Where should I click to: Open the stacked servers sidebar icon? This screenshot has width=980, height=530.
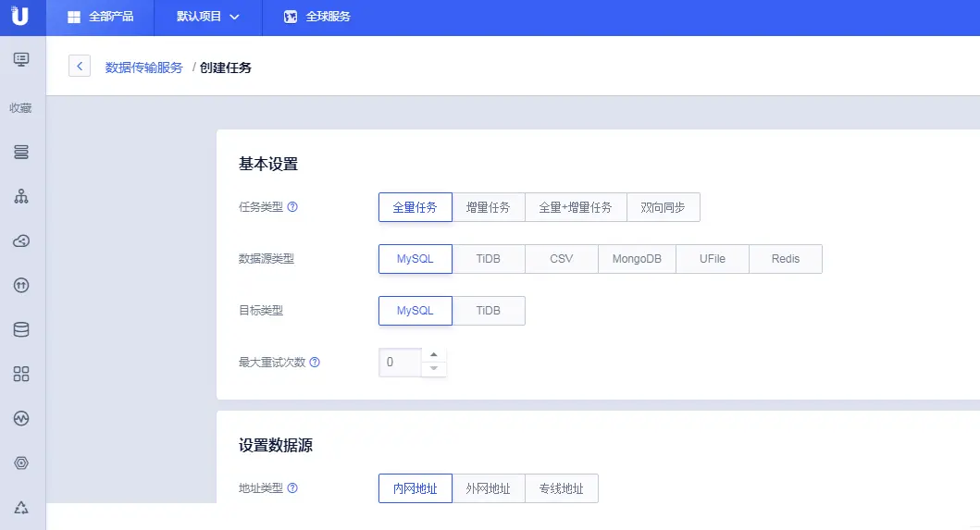(x=21, y=152)
